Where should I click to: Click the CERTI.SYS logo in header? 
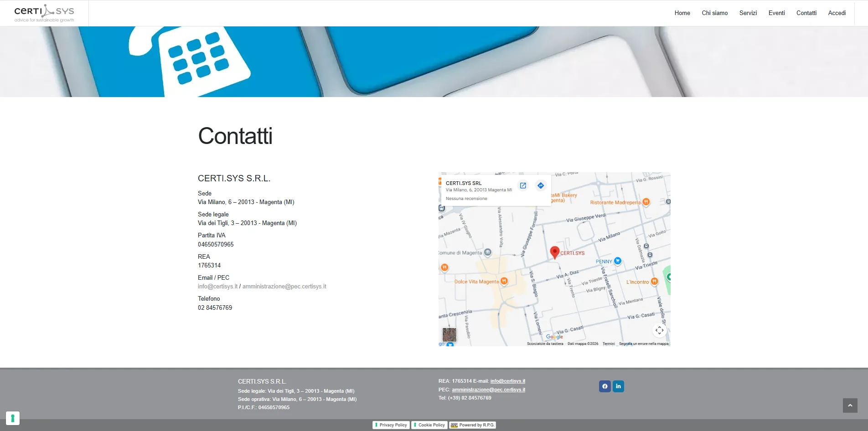coord(44,13)
